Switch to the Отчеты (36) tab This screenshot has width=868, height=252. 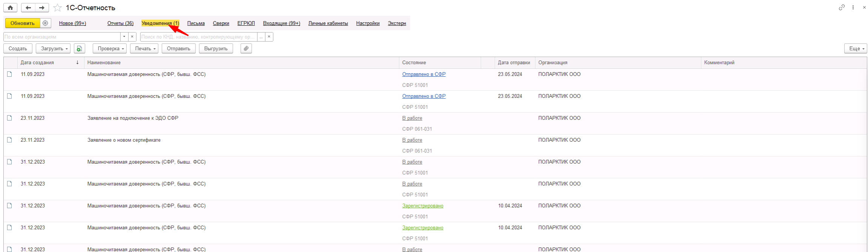click(120, 23)
